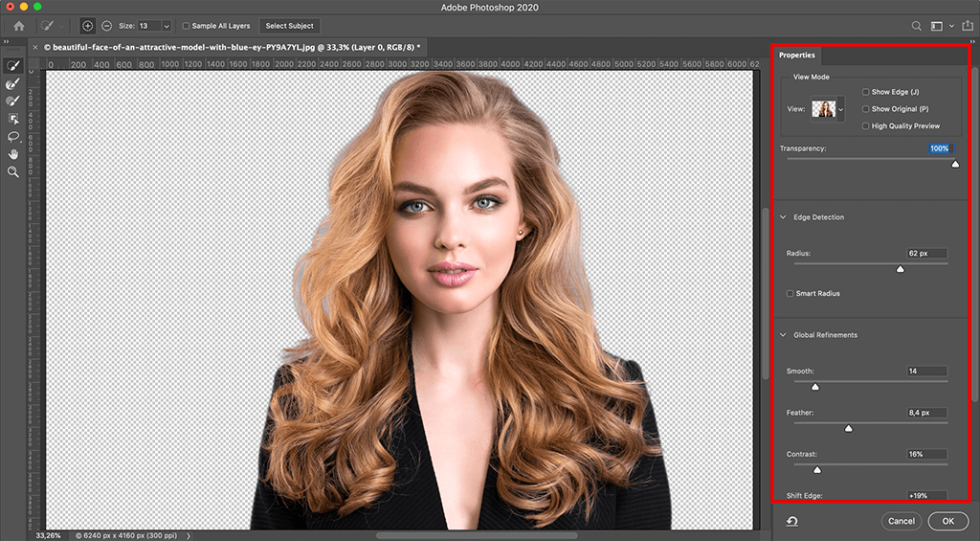
Task: Click the Feather slider handle
Action: coord(848,428)
